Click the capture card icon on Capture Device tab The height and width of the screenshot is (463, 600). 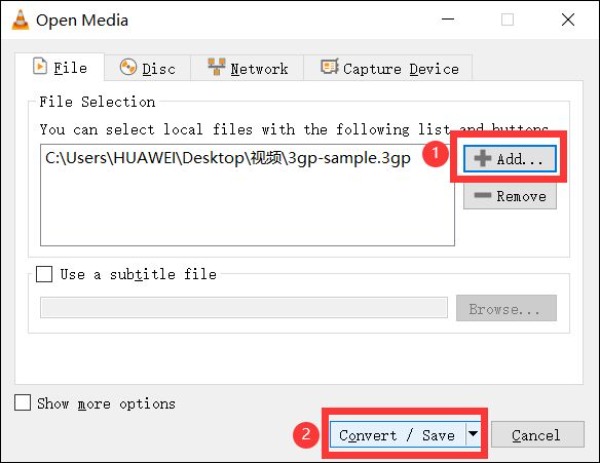pos(328,67)
